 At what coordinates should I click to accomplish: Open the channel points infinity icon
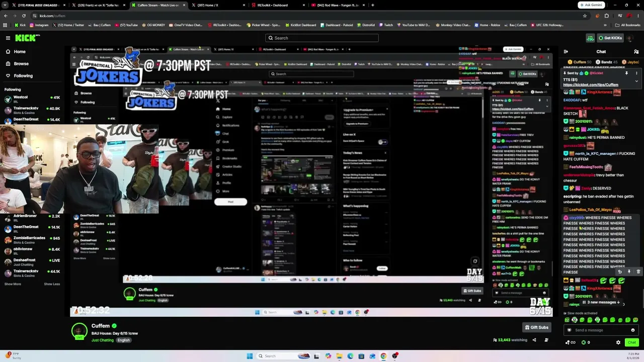pos(571,342)
